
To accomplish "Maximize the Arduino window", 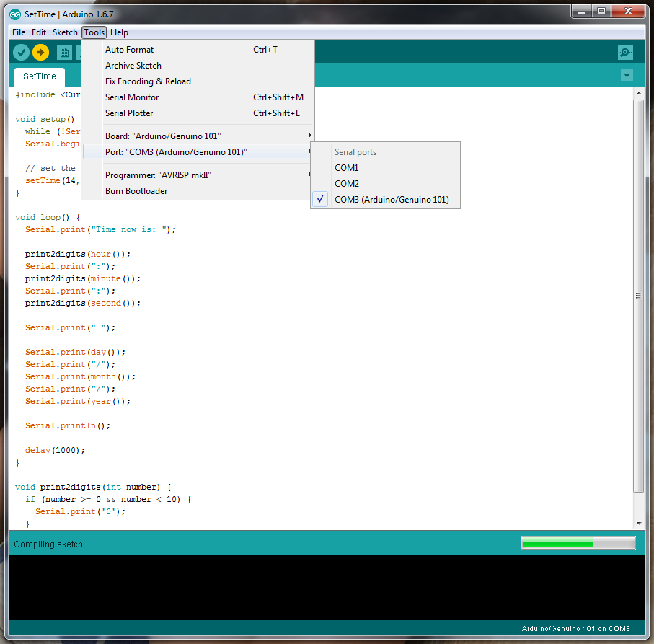I will [x=600, y=10].
